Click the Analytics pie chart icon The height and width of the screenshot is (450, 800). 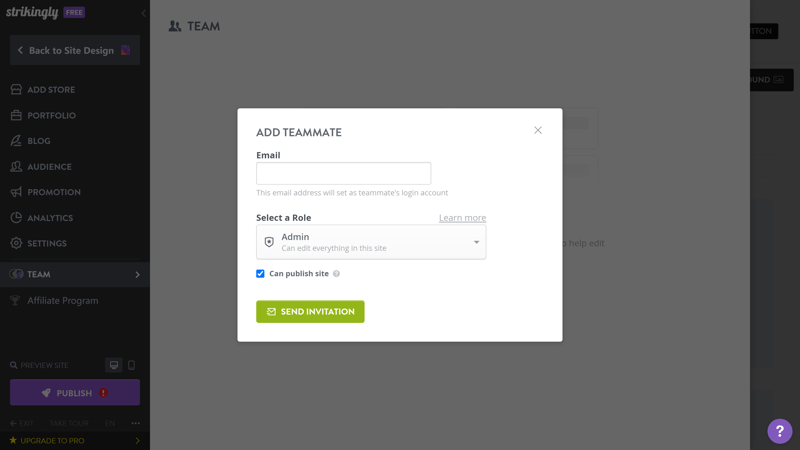[x=16, y=217]
